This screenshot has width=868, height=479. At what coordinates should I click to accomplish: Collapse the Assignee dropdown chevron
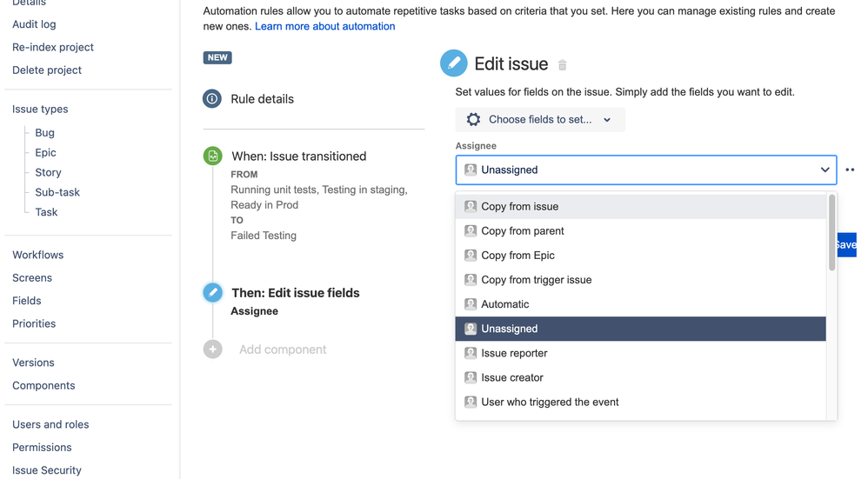click(x=825, y=170)
